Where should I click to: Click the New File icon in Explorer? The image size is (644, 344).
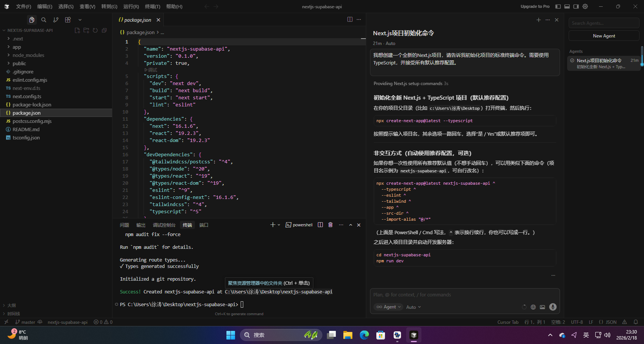point(77,30)
